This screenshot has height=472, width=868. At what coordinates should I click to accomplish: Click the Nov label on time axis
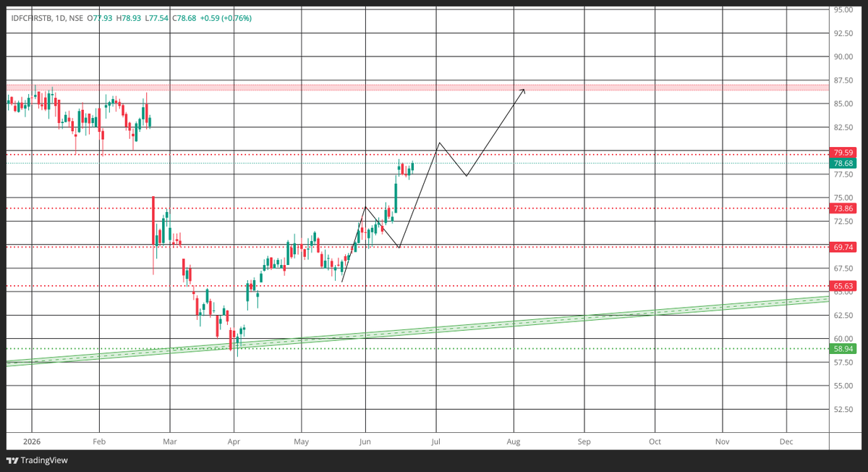click(722, 440)
